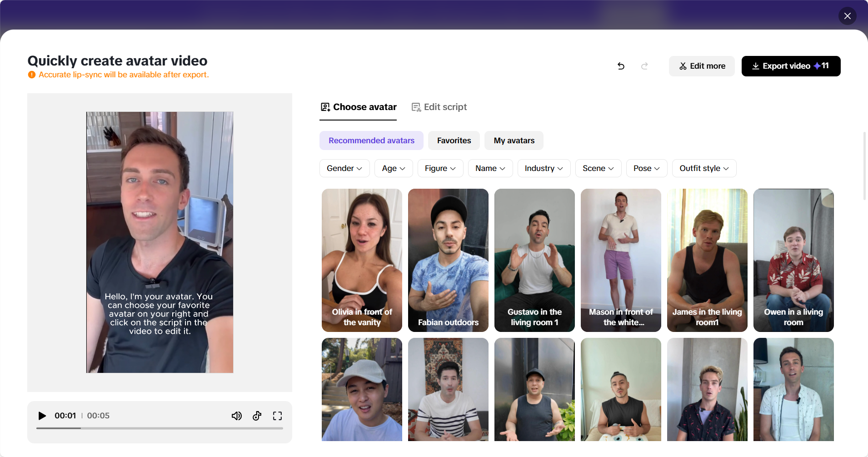Screen dimensions: 868x457
Task: Switch to the Favorites avatars view
Action: click(x=454, y=140)
